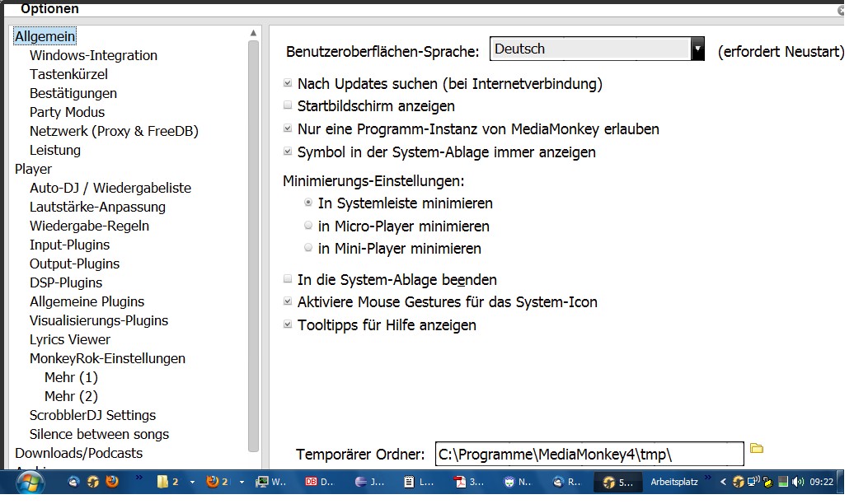
Task: Click the options tree scroll-up arrow
Action: (253, 33)
